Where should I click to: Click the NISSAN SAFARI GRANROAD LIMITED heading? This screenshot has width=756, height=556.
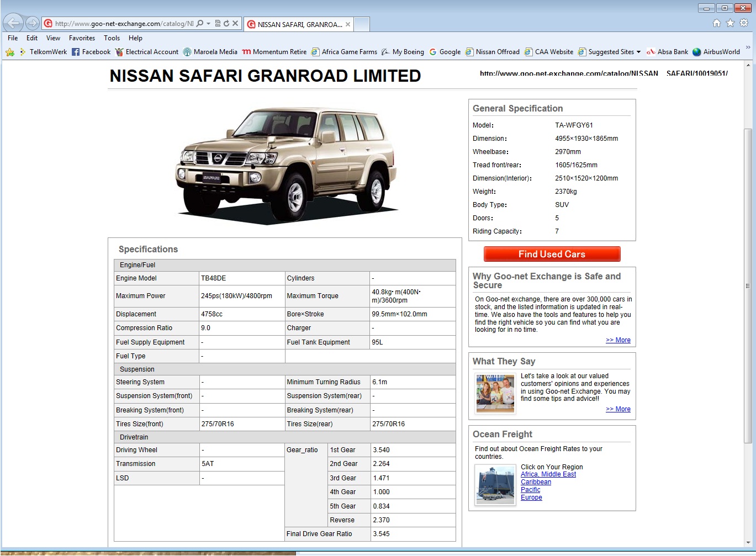(x=265, y=76)
